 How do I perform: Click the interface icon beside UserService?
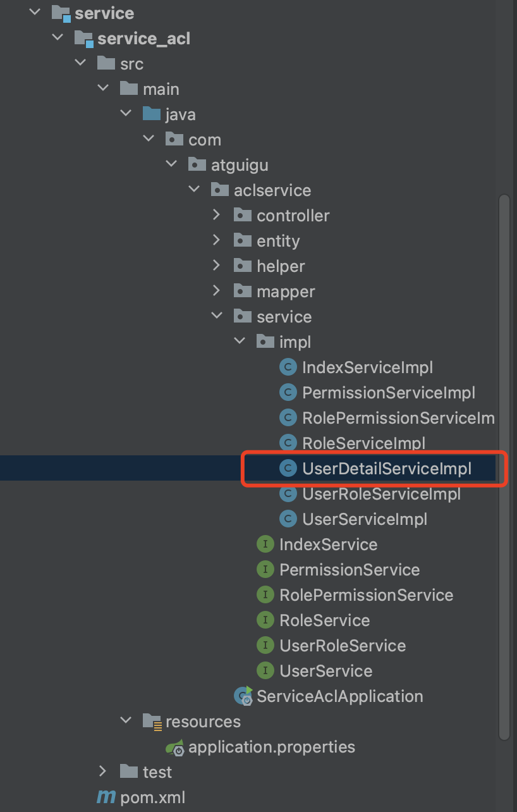pyautogui.click(x=265, y=671)
